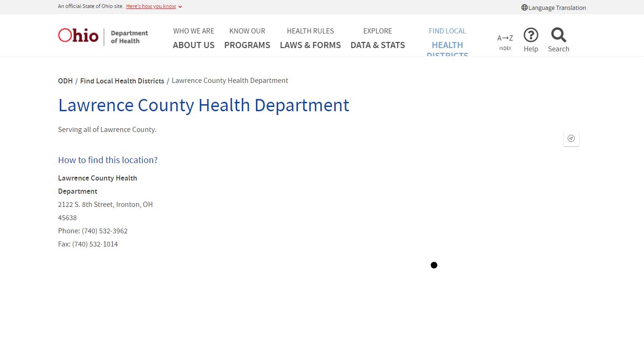Open the "Health Rules Laws & Forms" dropdown
The width and height of the screenshot is (644, 362).
pyautogui.click(x=310, y=38)
